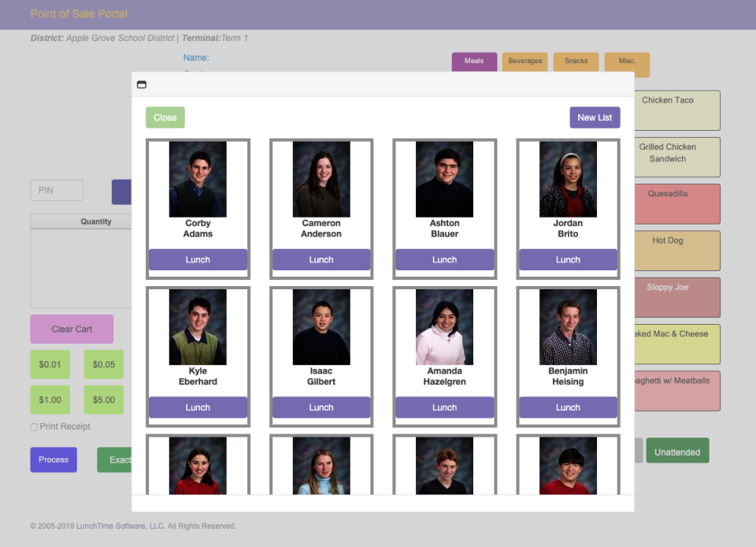Select Lunch for Amanda Hazelgren

point(444,407)
